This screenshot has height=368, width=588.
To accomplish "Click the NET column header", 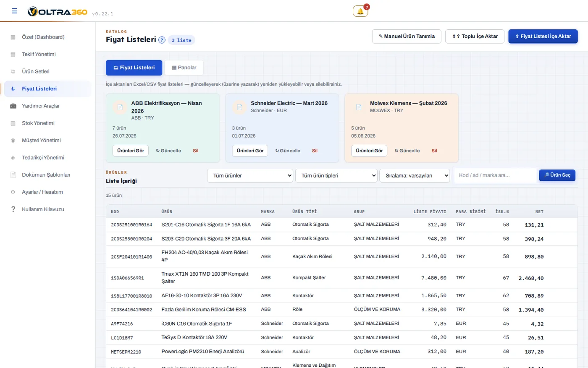I will coord(539,211).
